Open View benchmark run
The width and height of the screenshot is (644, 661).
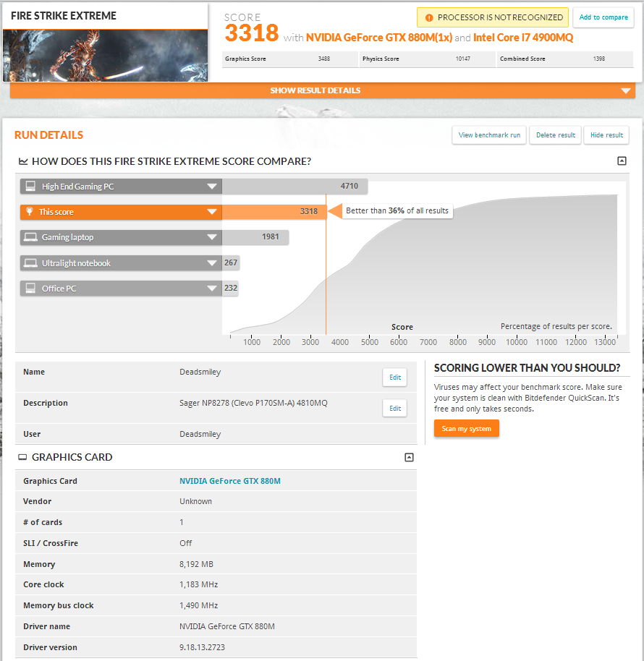coord(489,135)
